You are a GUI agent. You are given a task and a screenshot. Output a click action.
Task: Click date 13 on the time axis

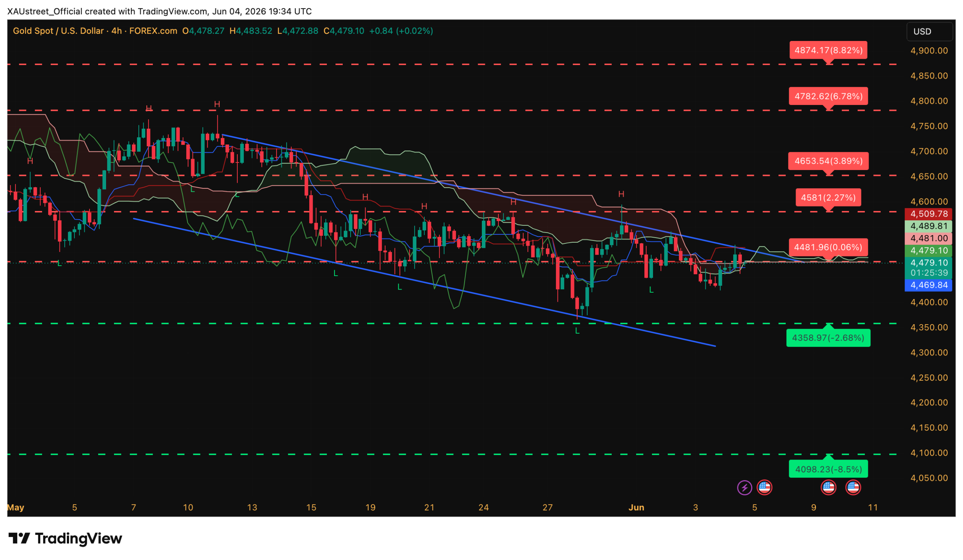pyautogui.click(x=252, y=508)
